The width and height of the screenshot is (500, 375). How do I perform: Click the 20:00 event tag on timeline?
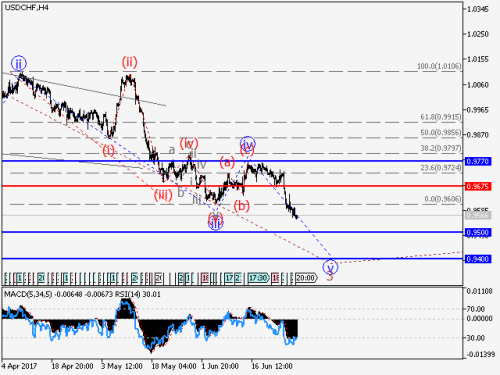(305, 278)
